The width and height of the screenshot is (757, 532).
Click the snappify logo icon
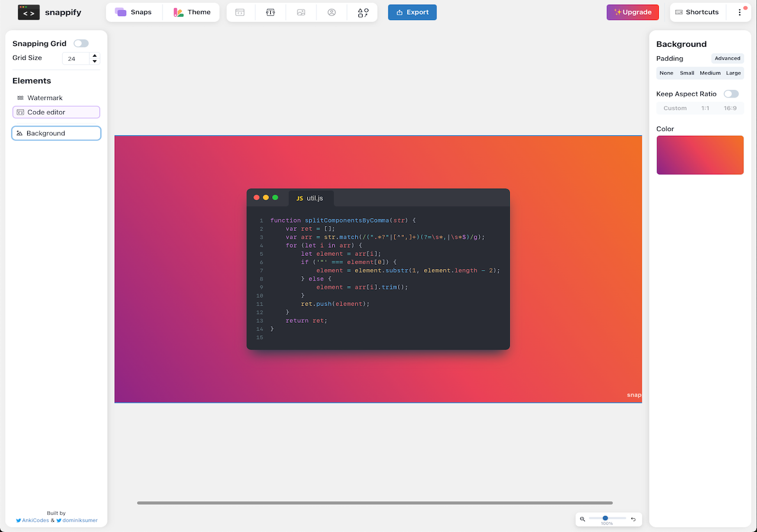click(x=29, y=12)
